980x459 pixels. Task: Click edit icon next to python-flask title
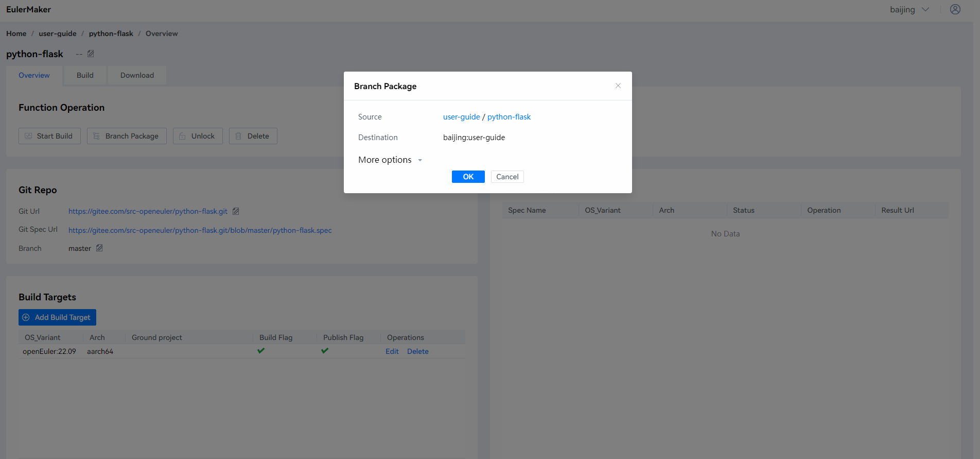[91, 54]
